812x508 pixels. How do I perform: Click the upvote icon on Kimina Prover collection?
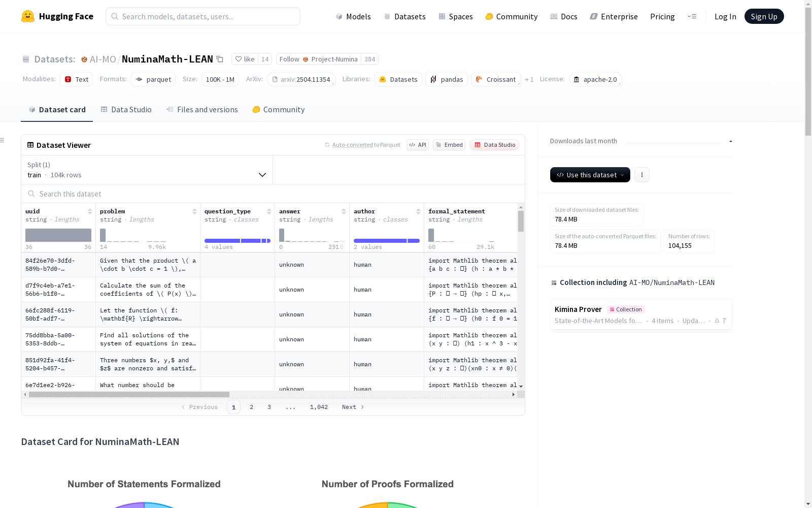(717, 321)
